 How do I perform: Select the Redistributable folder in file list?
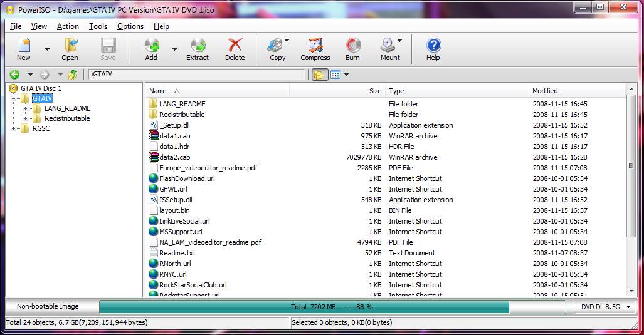pyautogui.click(x=181, y=115)
